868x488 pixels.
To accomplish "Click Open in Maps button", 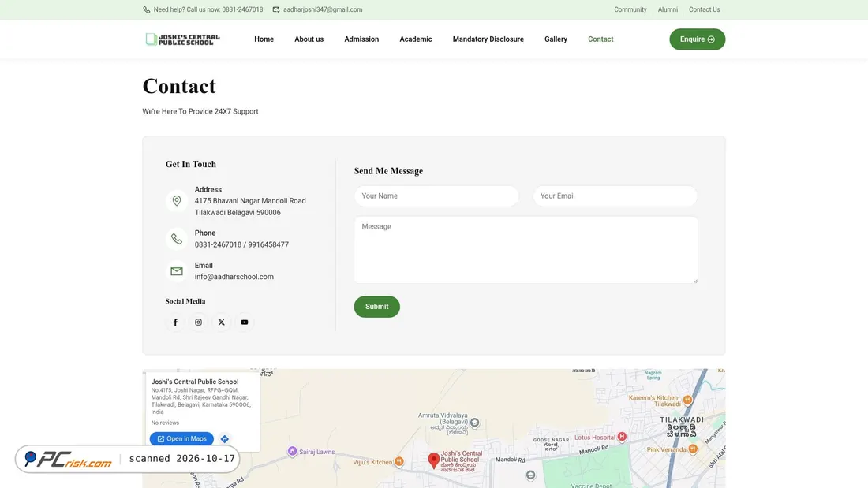I will pyautogui.click(x=181, y=439).
